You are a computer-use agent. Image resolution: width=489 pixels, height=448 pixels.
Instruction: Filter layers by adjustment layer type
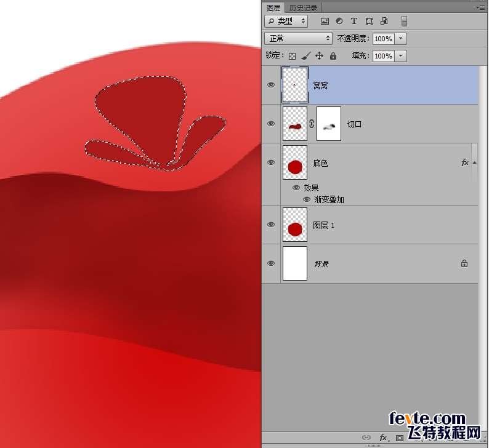(339, 22)
